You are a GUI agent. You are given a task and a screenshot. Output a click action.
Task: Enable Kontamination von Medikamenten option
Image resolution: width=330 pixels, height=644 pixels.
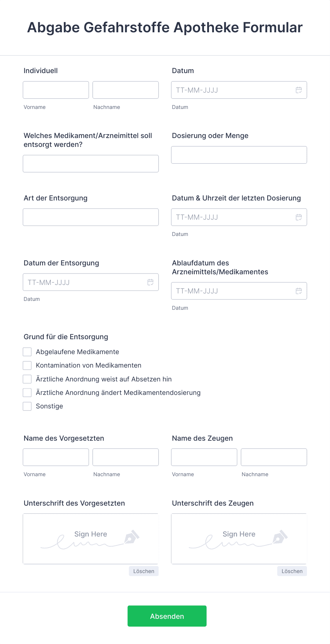27,365
